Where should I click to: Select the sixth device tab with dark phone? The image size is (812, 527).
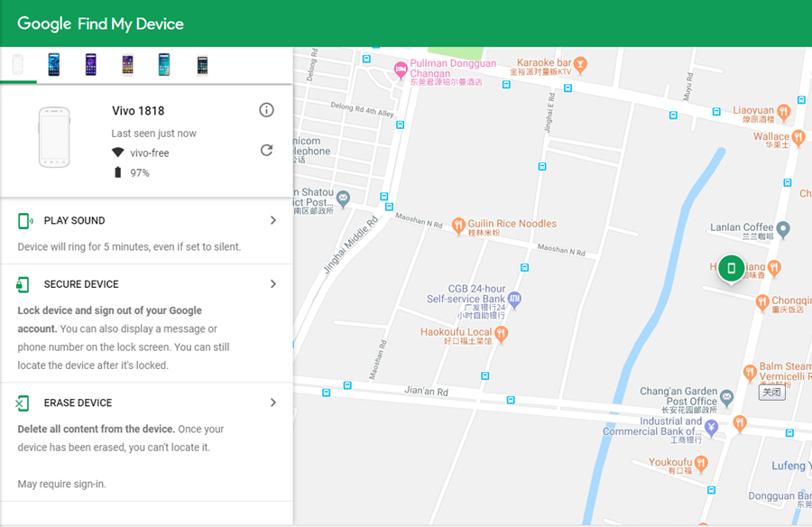[x=202, y=65]
